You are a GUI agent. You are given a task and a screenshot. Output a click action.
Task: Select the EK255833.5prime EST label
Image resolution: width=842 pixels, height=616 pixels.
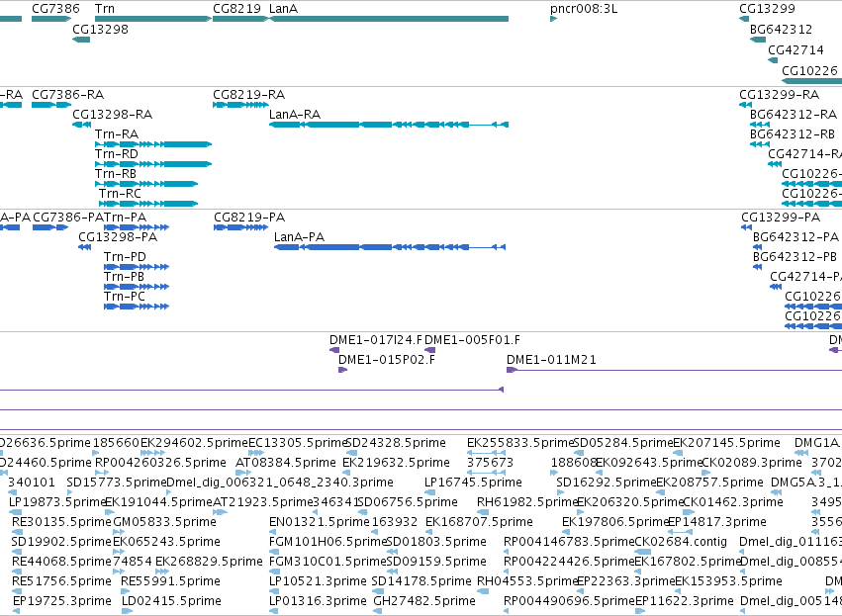520,443
